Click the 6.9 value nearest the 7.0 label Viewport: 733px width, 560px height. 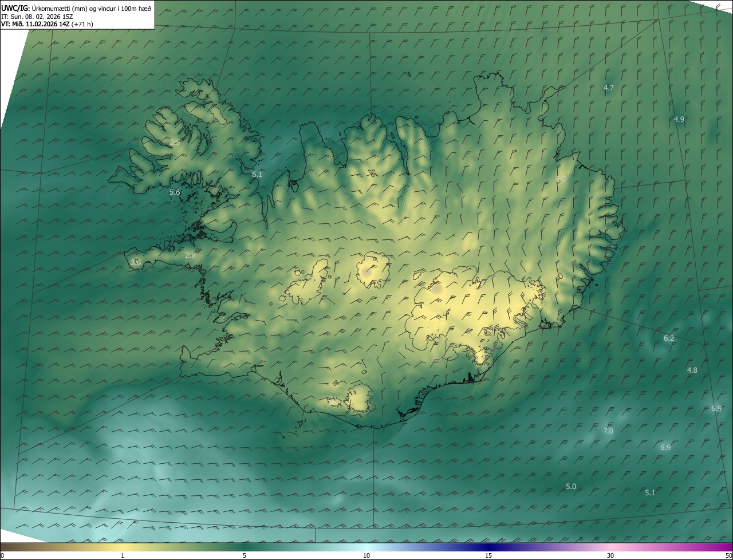click(x=665, y=447)
